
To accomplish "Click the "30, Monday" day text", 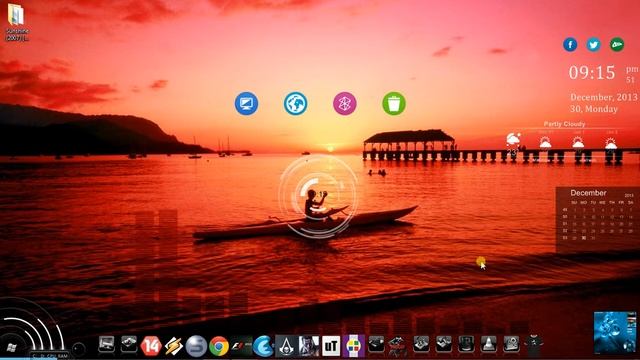I will point(594,109).
